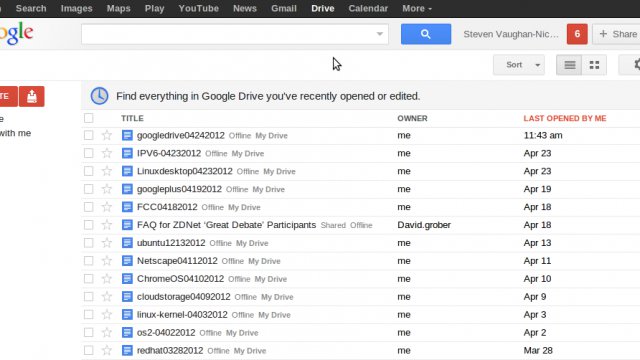The width and height of the screenshot is (640, 360).
Task: Tick the select-all checkbox beside TITLE
Action: [89, 118]
